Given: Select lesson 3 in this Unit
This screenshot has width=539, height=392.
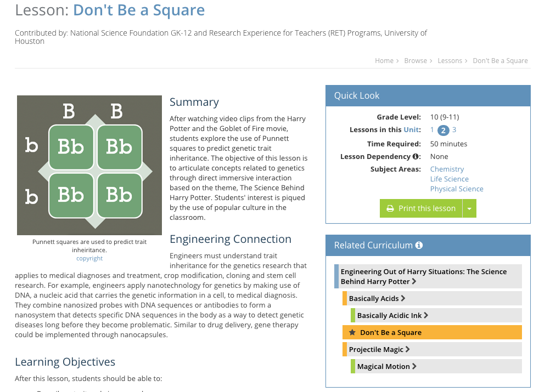Looking at the screenshot, I should 454,130.
